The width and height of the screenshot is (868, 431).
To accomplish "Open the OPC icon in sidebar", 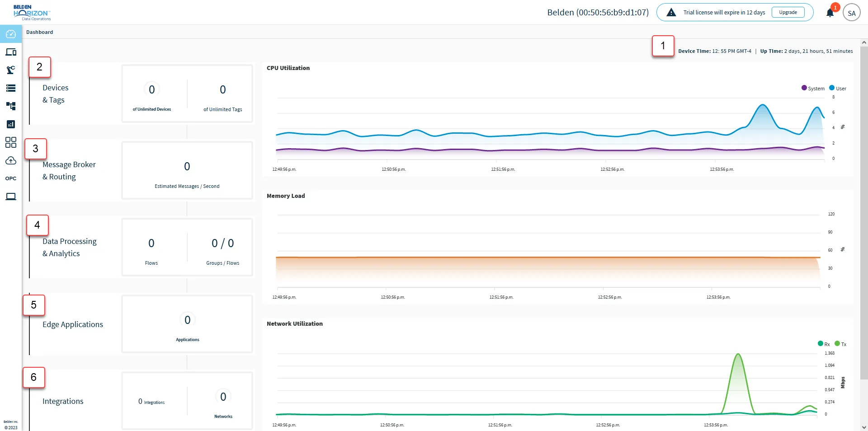I will pyautogui.click(x=11, y=178).
